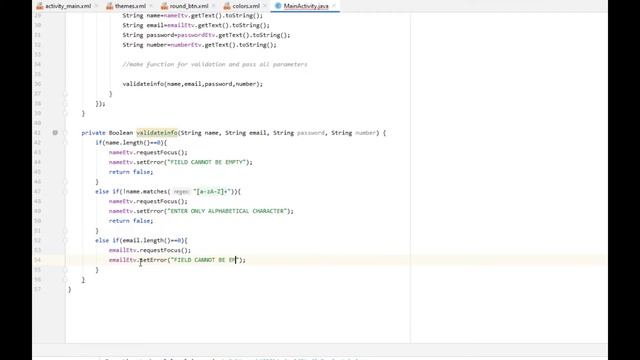The height and width of the screenshot is (360, 640).
Task: Close the round_btn.xml tab
Action: pos(213,6)
